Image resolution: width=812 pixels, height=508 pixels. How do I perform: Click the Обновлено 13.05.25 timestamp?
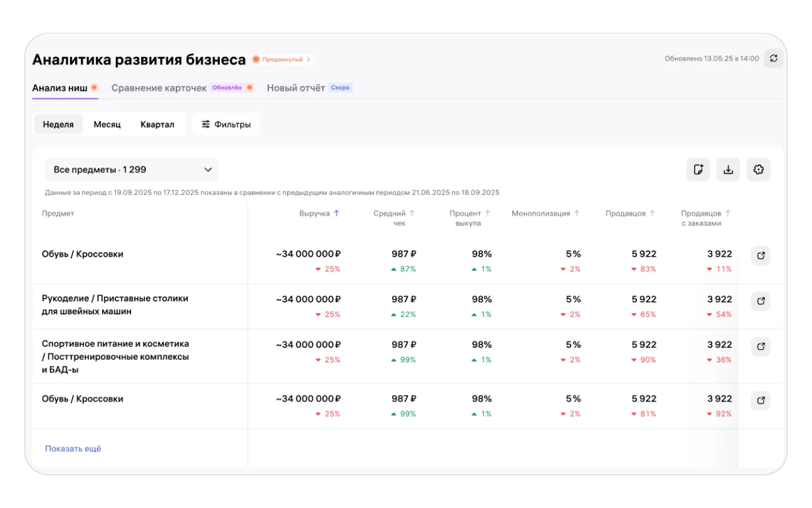(712, 59)
